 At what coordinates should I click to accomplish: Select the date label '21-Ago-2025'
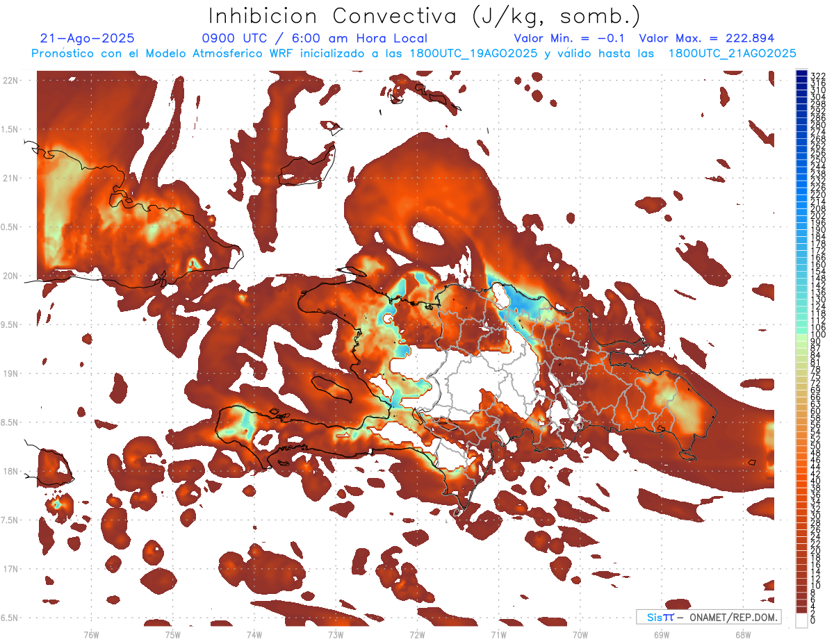[x=88, y=38]
